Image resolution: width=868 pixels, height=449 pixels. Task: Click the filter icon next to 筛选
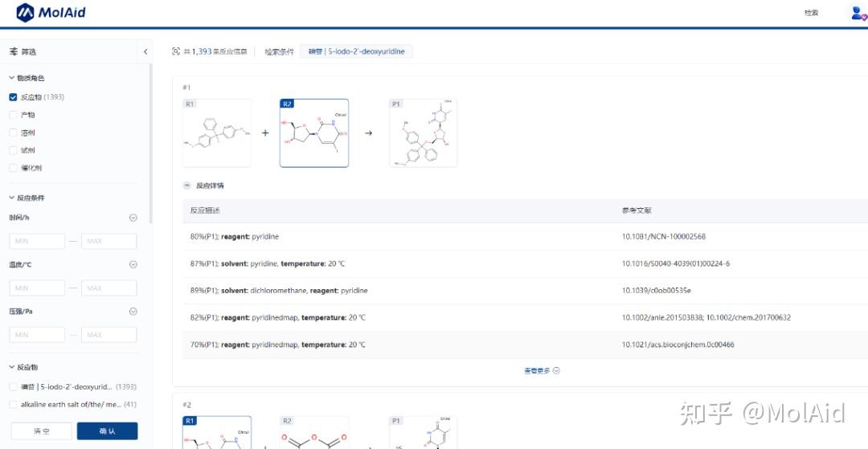pos(14,52)
